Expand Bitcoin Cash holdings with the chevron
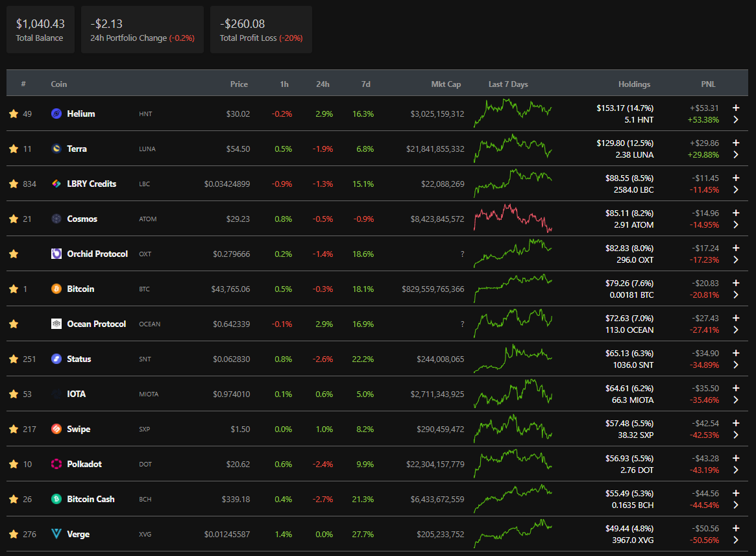 coord(736,505)
